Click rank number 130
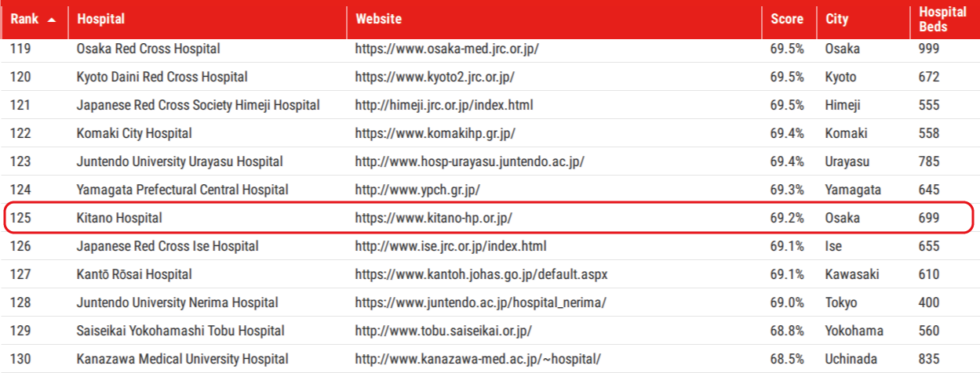The height and width of the screenshot is (373, 980). pyautogui.click(x=20, y=359)
